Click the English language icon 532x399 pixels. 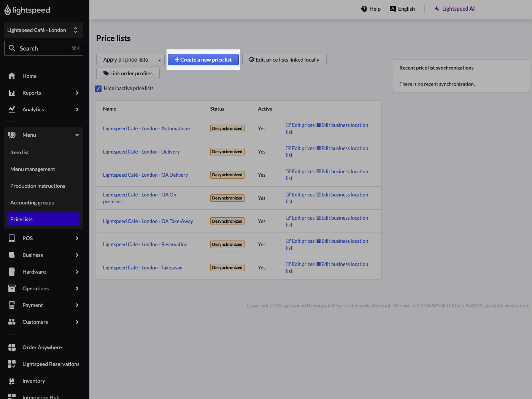tap(393, 9)
